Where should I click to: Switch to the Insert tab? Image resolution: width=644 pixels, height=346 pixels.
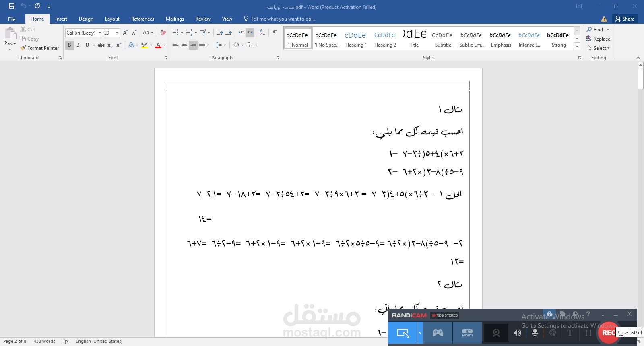[x=61, y=19]
